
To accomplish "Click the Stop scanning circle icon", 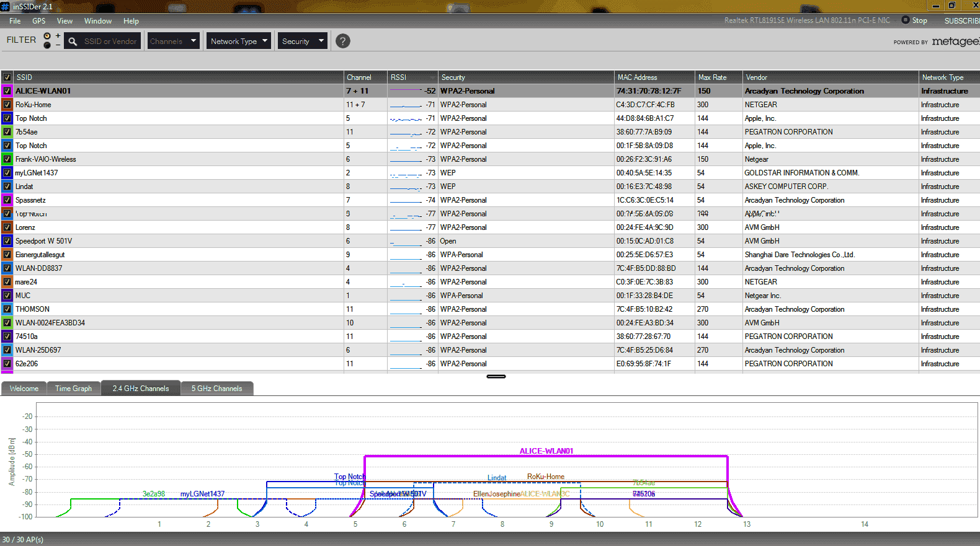I will click(x=906, y=20).
